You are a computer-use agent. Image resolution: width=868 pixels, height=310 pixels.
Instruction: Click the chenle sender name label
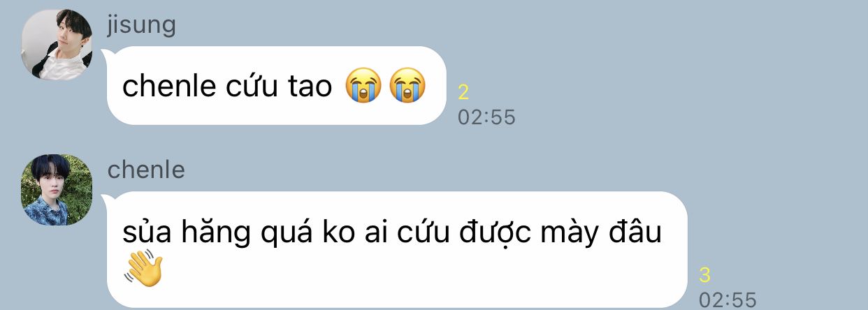[x=146, y=170]
